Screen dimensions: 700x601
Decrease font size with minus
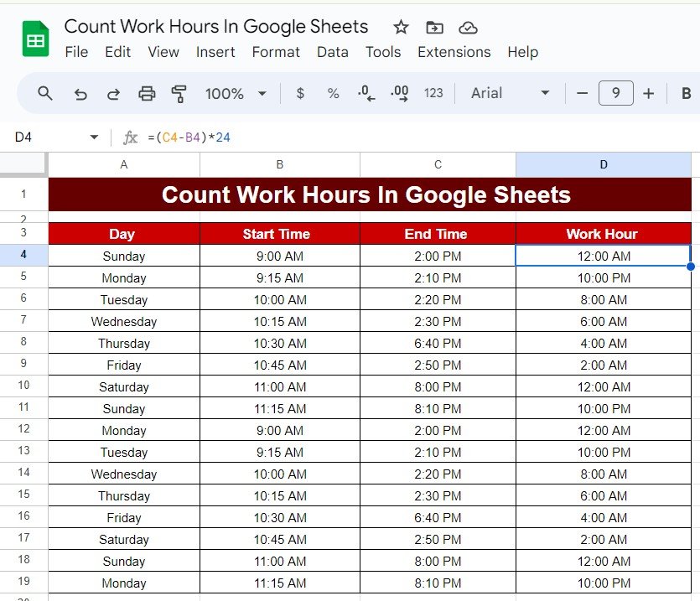pyautogui.click(x=582, y=93)
